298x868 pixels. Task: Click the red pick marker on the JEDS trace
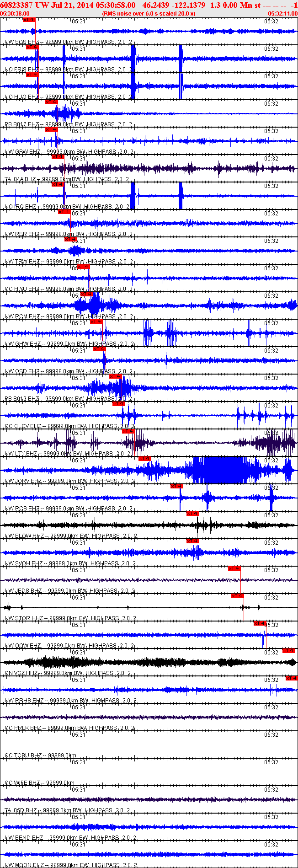(234, 568)
